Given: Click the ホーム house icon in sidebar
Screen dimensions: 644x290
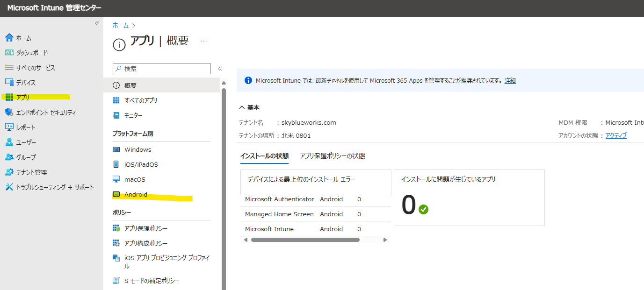Looking at the screenshot, I should [9, 38].
